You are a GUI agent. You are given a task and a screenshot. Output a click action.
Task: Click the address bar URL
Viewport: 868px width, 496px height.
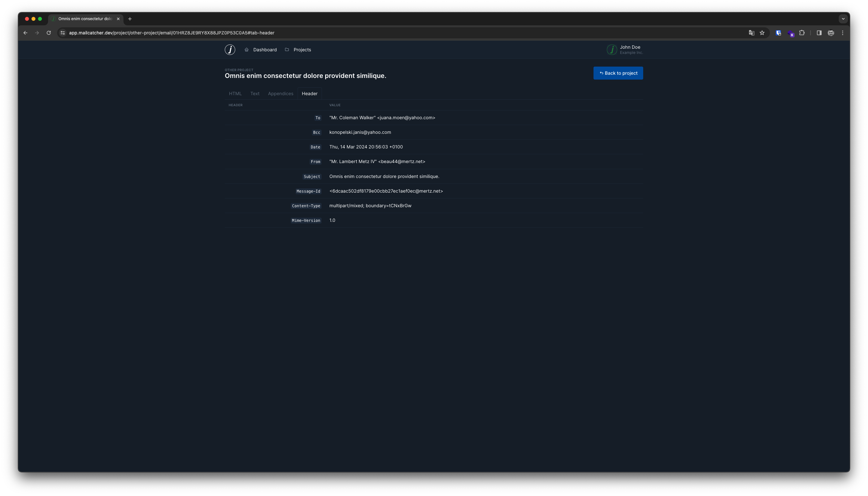pos(172,33)
